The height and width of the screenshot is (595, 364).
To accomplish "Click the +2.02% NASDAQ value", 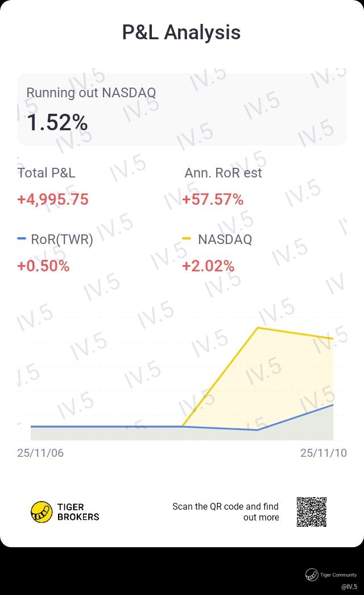I will tap(208, 266).
